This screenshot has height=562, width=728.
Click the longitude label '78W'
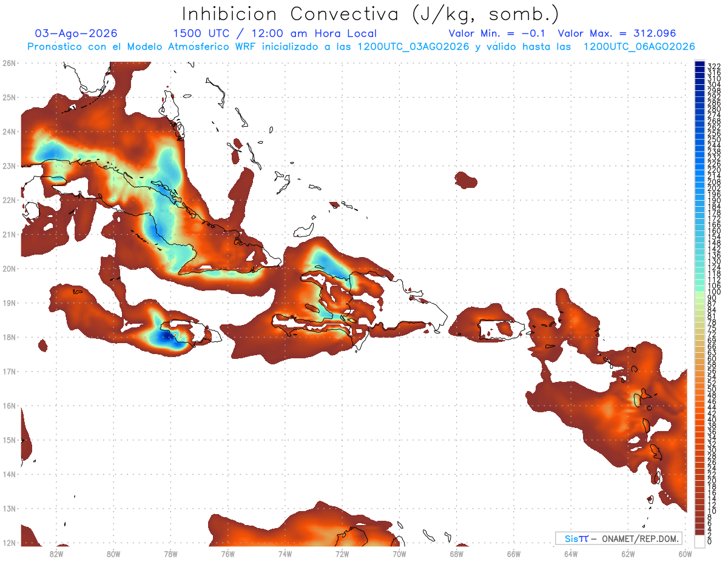click(x=170, y=554)
